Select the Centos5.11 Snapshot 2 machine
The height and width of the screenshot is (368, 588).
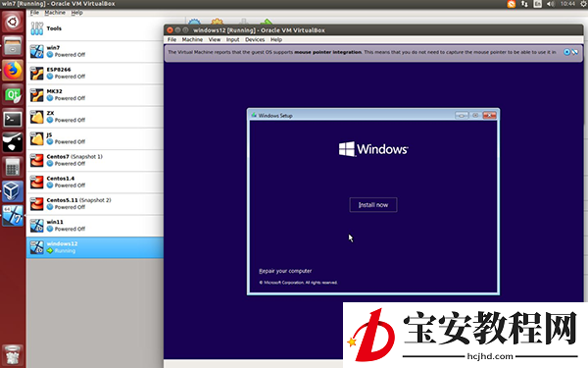[95, 204]
